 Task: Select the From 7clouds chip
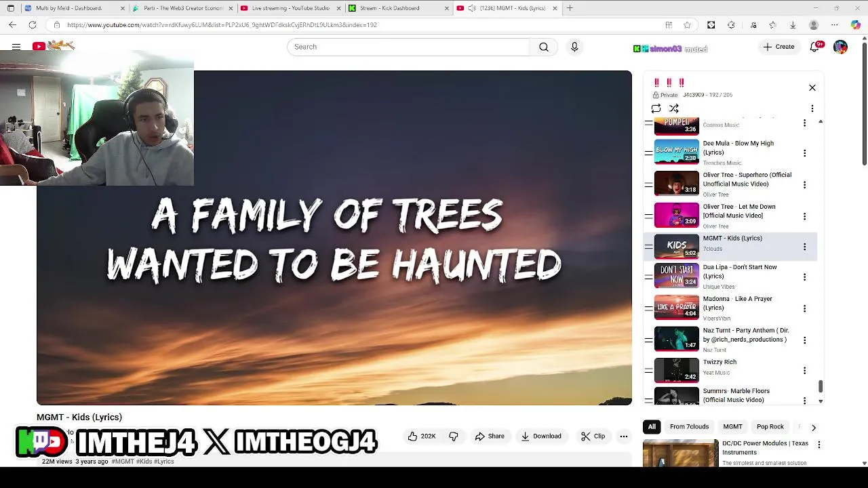689,427
